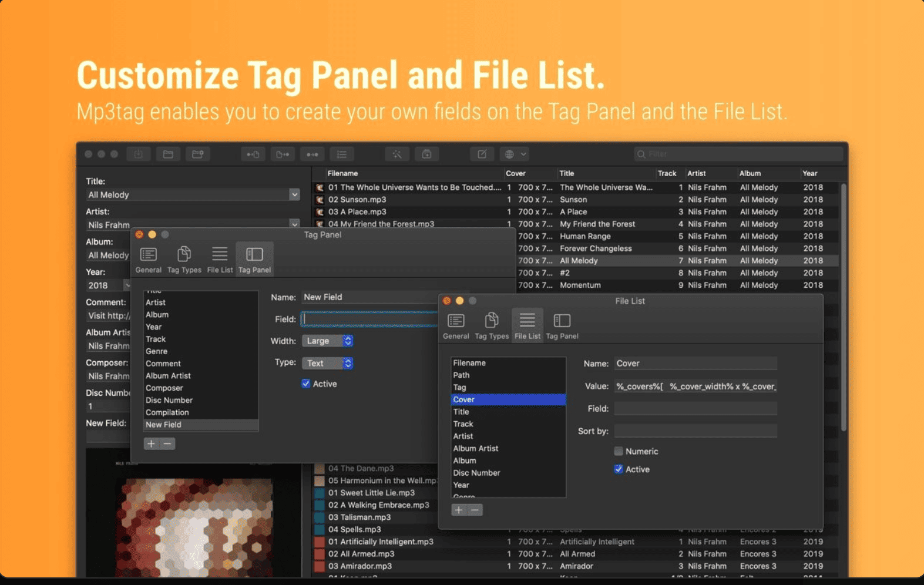924x585 pixels.
Task: Click the open folder toolbar icon
Action: [168, 154]
